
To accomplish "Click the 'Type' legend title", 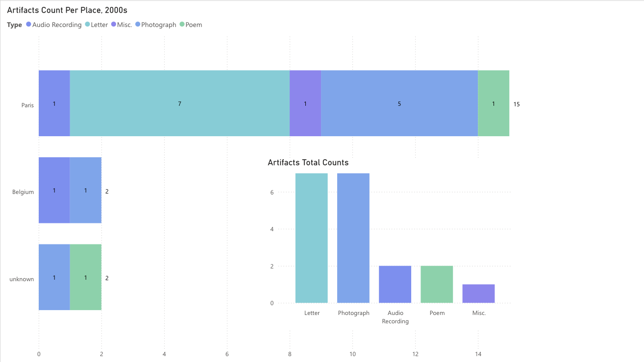I will pyautogui.click(x=15, y=25).
